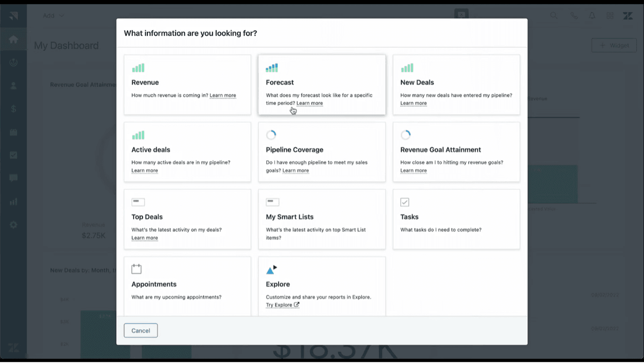Choose the Forecast widget card
Screen dimensions: 644x364
[x=322, y=85]
